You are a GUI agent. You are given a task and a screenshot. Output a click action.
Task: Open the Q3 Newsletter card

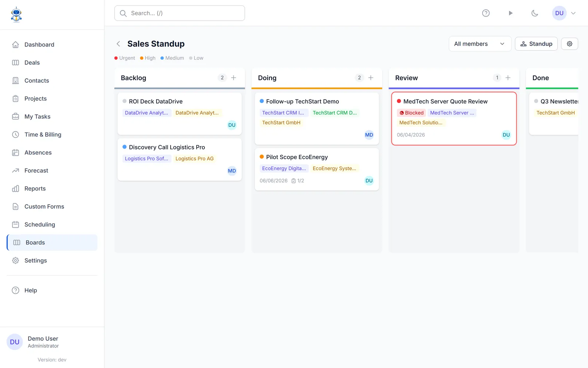pyautogui.click(x=554, y=114)
